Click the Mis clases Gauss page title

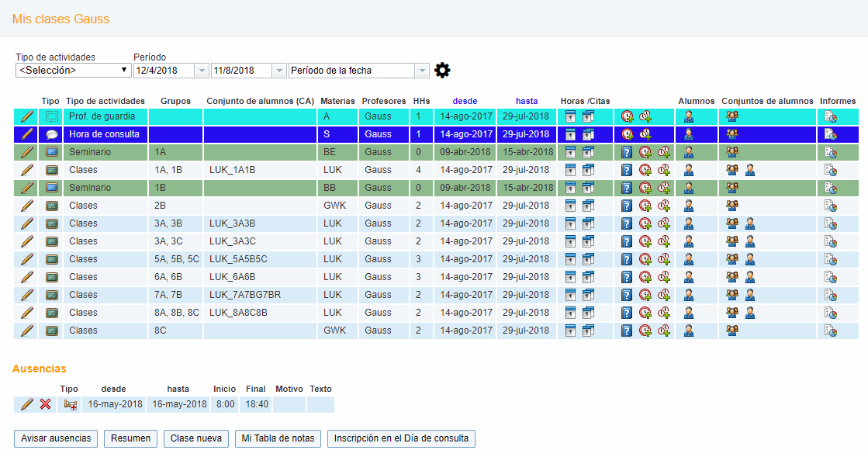[x=61, y=19]
